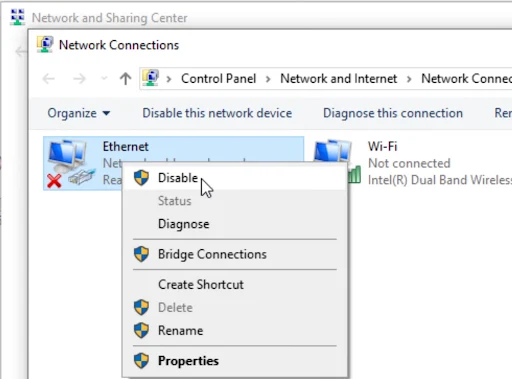Click the Wi-Fi connection name
Image resolution: width=512 pixels, height=379 pixels.
pos(382,147)
